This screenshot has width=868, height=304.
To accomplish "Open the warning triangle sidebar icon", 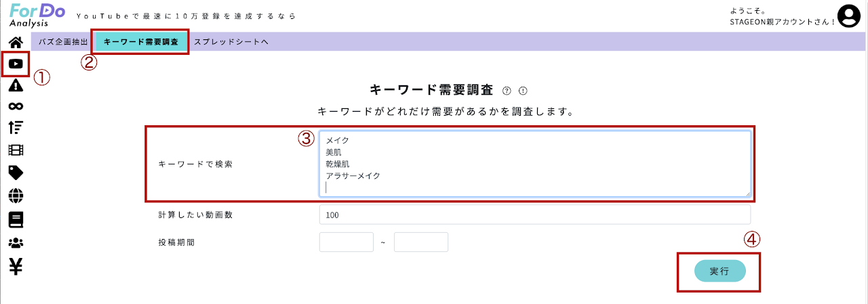I will 16,85.
